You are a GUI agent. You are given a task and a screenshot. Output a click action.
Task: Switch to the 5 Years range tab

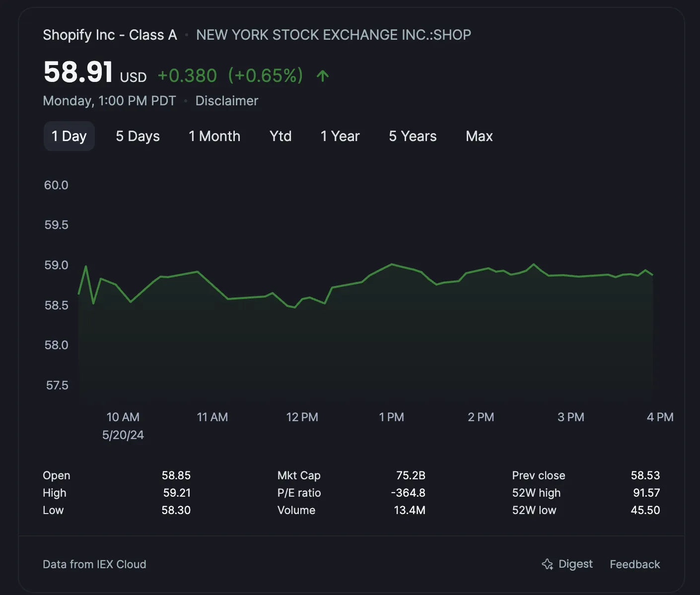point(413,136)
